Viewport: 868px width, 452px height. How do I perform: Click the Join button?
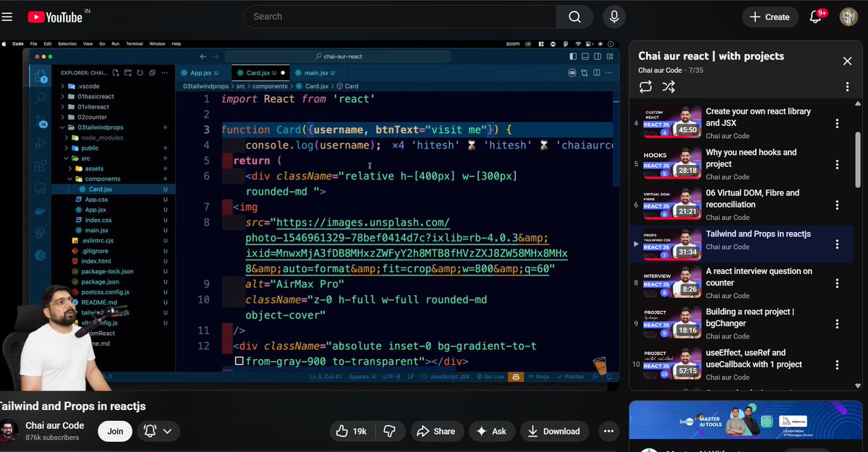pyautogui.click(x=115, y=431)
